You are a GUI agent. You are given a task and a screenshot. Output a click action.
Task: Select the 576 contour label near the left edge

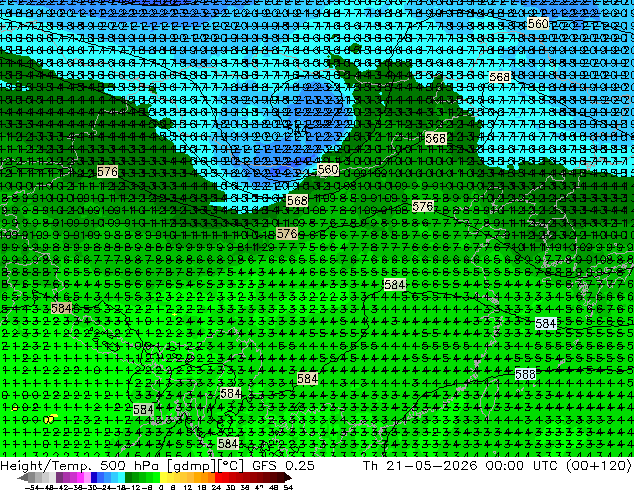click(107, 171)
